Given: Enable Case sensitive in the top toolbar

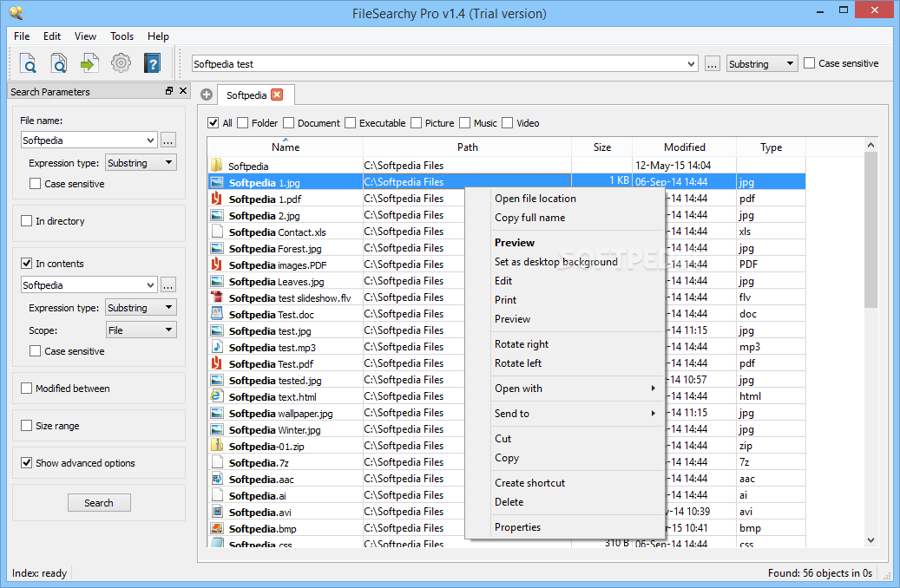Looking at the screenshot, I should pyautogui.click(x=810, y=63).
